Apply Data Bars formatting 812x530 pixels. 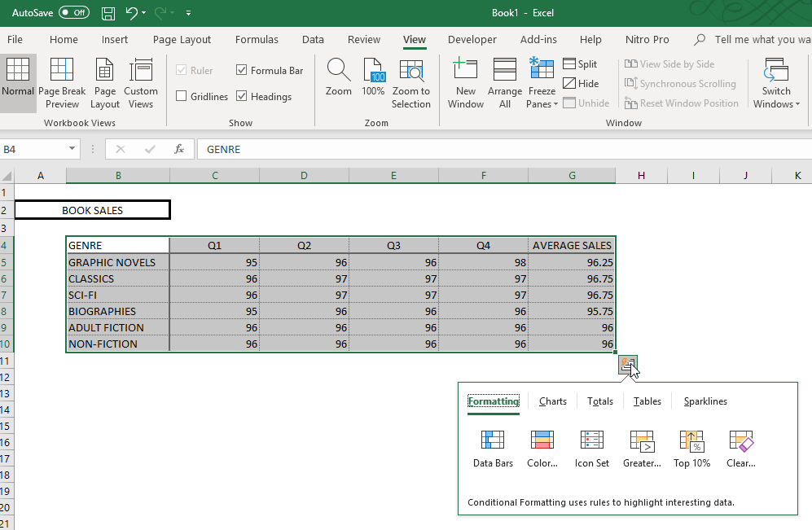[x=493, y=449]
